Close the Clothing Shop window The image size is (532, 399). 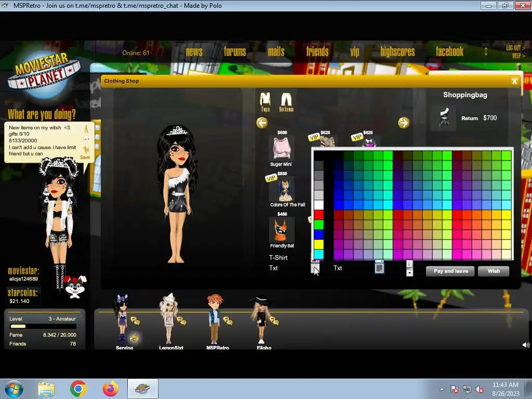click(514, 81)
